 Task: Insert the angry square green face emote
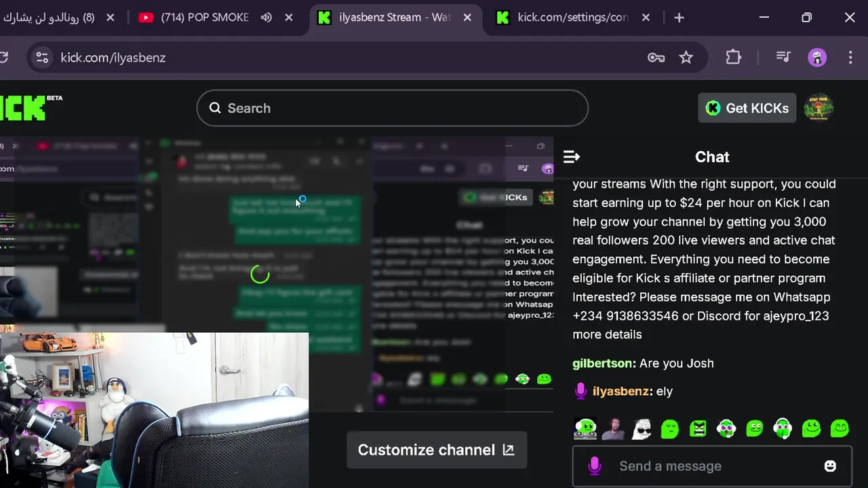698,428
